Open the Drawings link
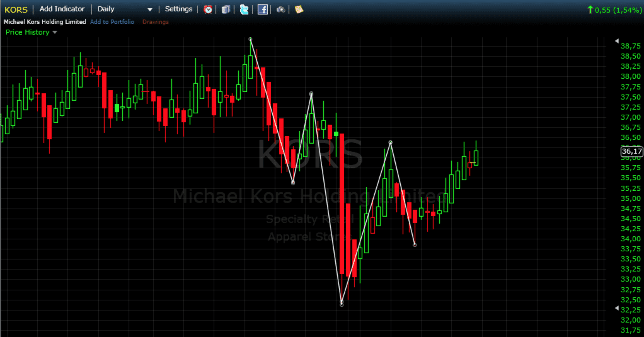644x337 pixels. point(156,22)
